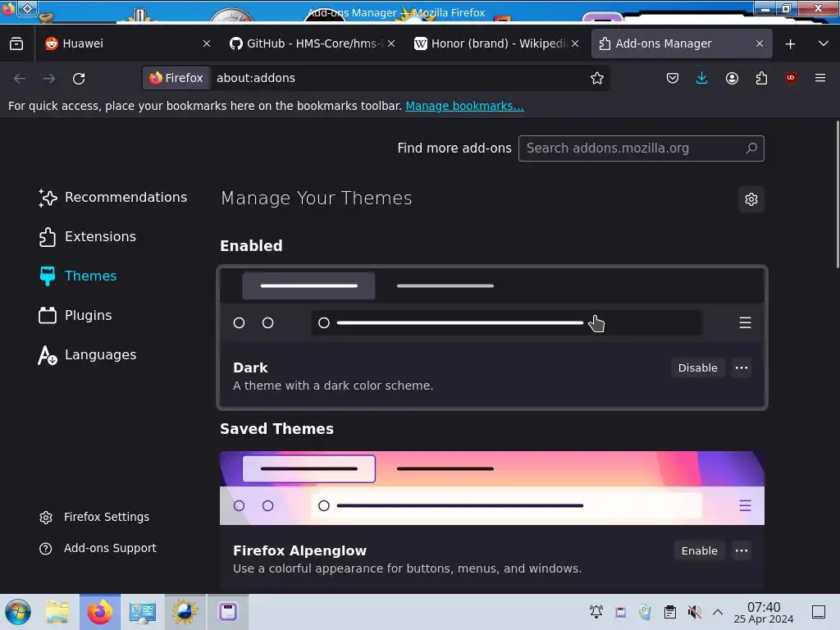Open the Recommendations category
840x630 pixels.
coord(113,198)
